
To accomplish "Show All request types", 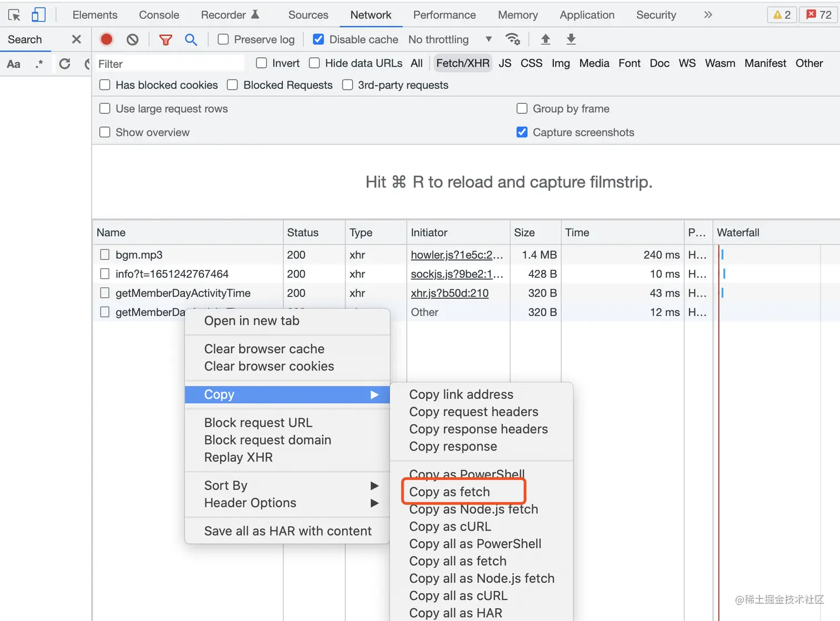I will 417,63.
